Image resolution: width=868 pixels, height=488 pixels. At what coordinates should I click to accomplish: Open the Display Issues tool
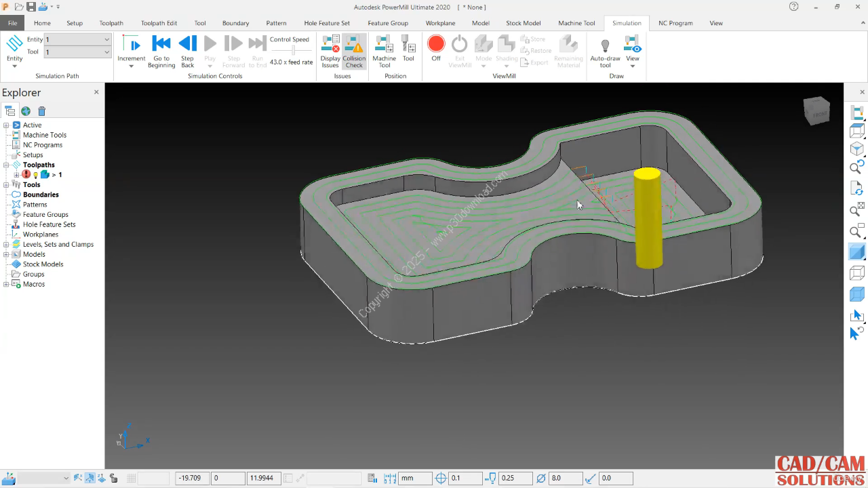pos(330,52)
